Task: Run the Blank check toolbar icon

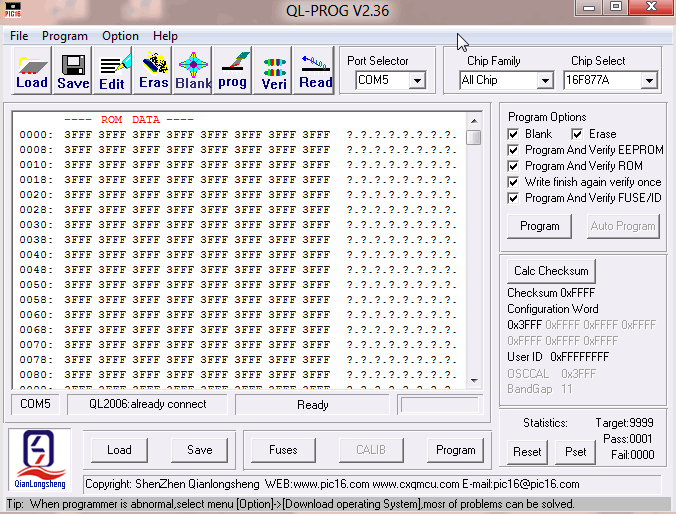Action: 193,71
